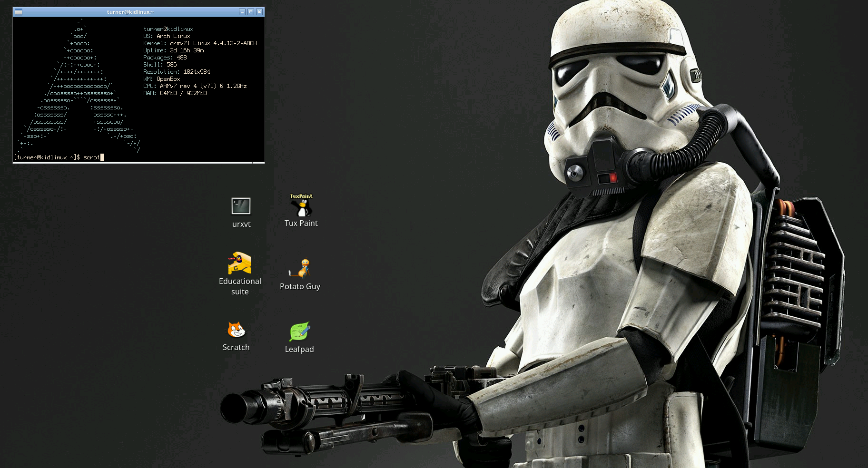Close the turner@kidlinux terminal window

coord(259,12)
